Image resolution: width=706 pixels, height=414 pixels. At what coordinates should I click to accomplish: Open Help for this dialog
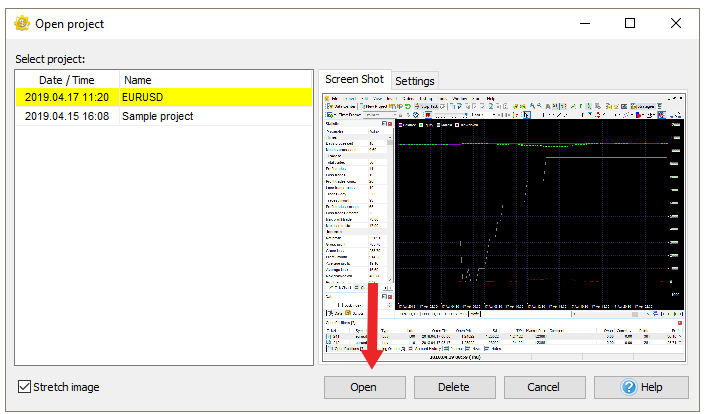[641, 387]
